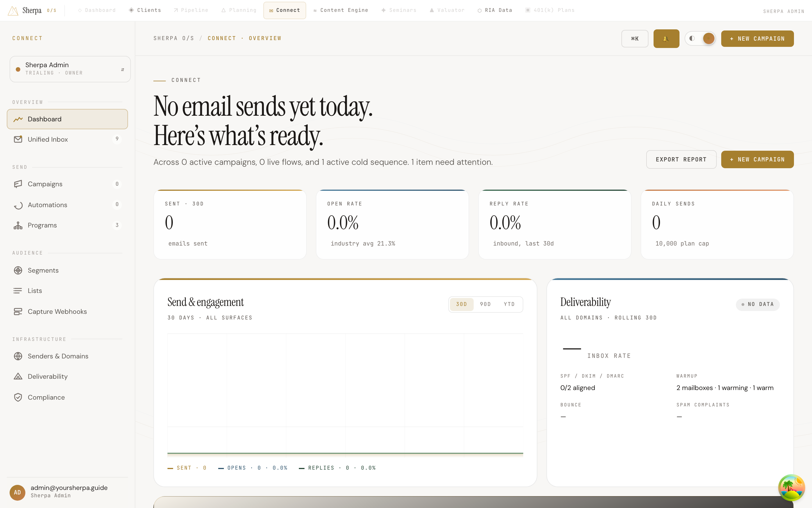Open the 401(k) Plans top tab
This screenshot has width=812, height=508.
point(550,10)
